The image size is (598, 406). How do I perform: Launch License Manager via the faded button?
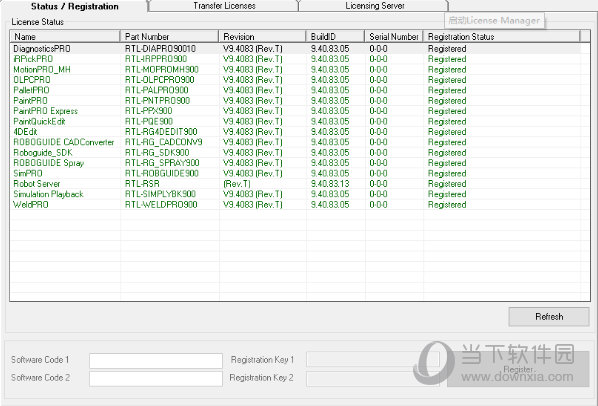(x=495, y=21)
